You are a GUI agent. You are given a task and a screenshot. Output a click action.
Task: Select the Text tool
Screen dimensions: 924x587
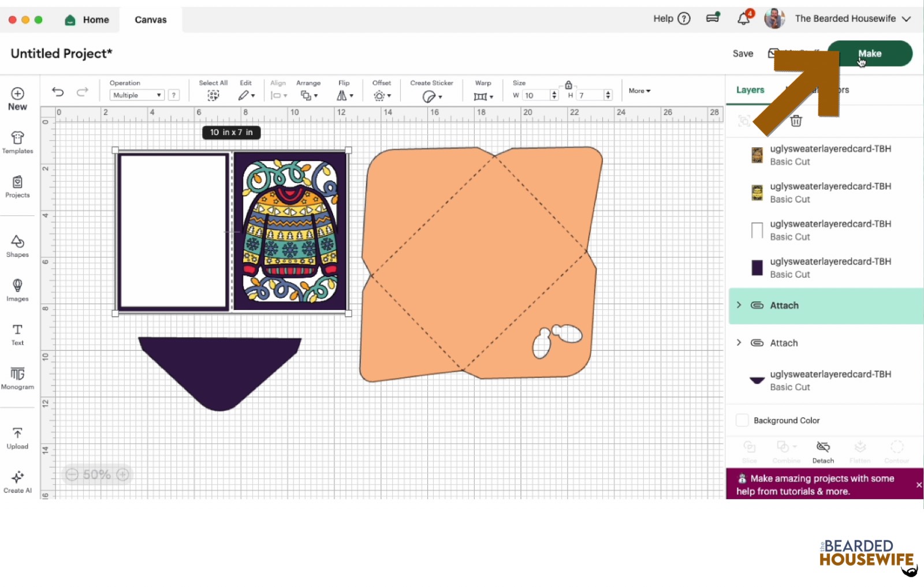click(x=17, y=334)
